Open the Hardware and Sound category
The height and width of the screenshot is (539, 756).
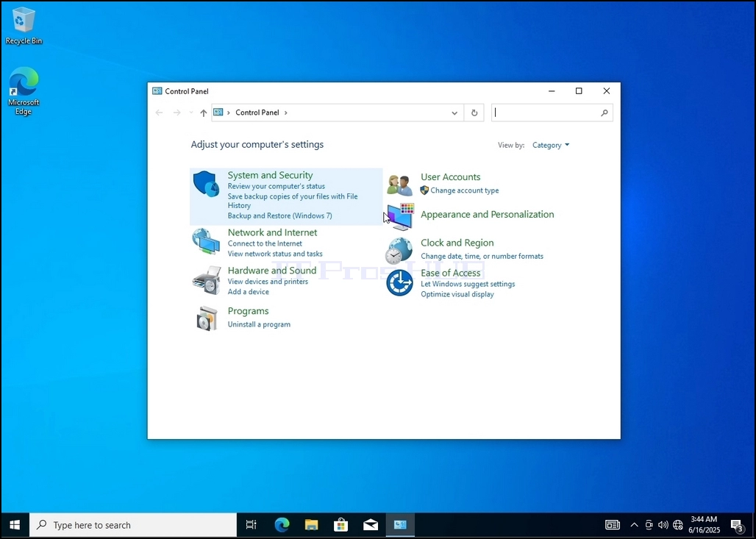pos(272,271)
